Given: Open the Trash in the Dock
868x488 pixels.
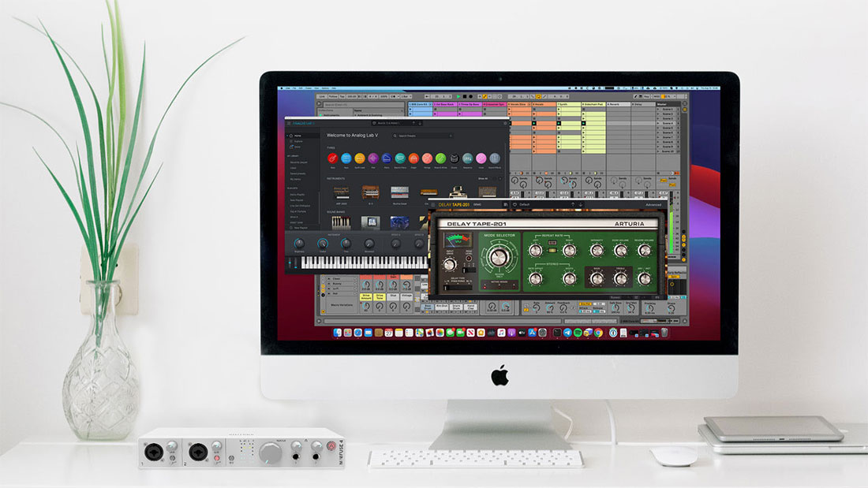Looking at the screenshot, I should point(664,333).
